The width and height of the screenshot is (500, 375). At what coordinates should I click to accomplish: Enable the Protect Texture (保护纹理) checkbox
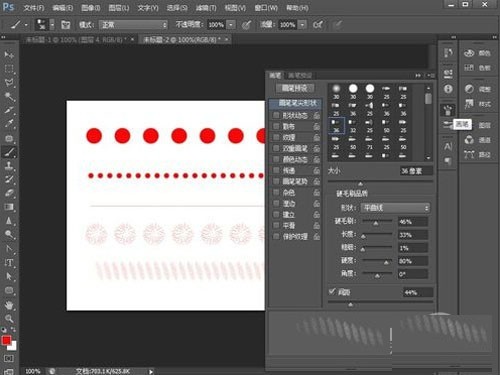click(x=276, y=236)
